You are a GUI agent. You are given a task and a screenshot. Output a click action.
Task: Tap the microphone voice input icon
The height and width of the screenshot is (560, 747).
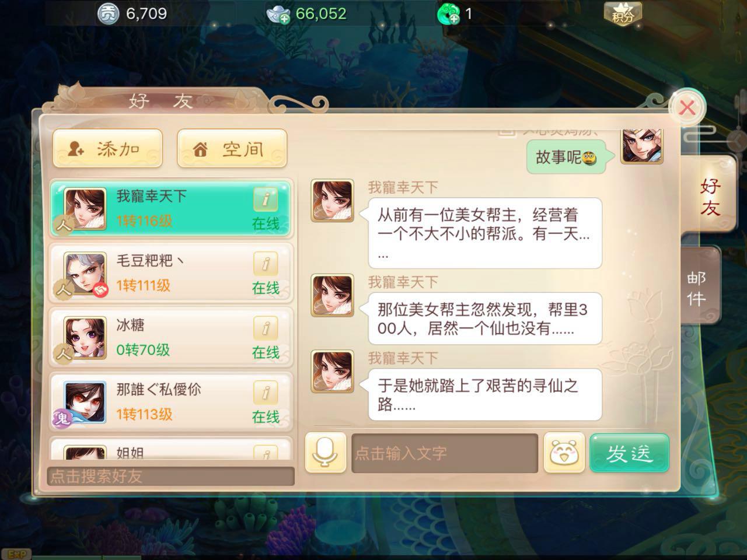pyautogui.click(x=325, y=453)
